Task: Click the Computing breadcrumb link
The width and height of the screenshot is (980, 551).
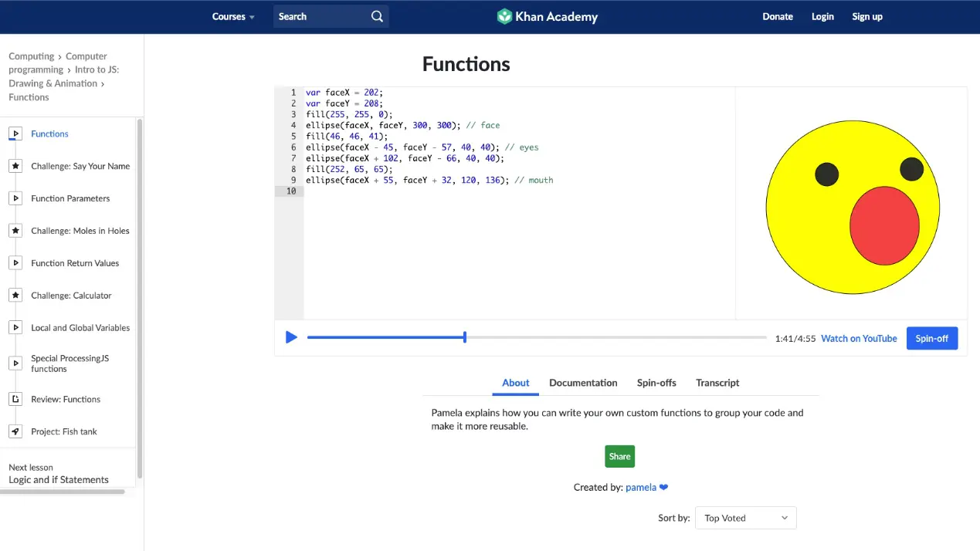Action: coord(32,56)
